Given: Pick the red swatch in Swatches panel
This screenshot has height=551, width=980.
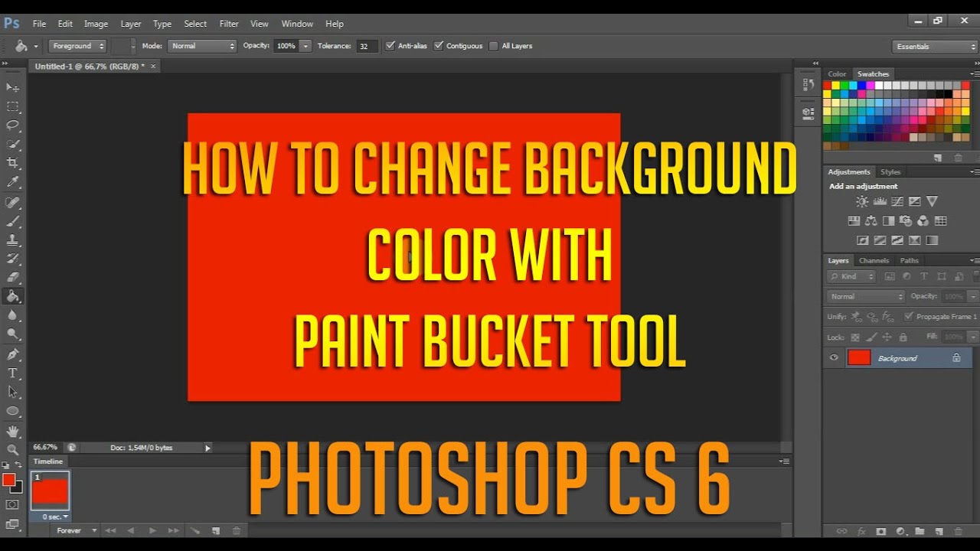Looking at the screenshot, I should (x=827, y=86).
